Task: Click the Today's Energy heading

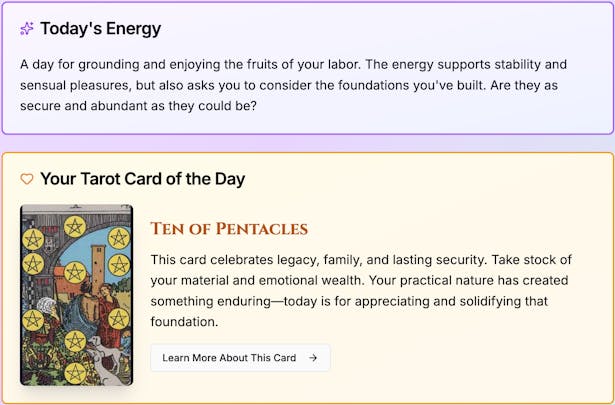Action: [100, 29]
